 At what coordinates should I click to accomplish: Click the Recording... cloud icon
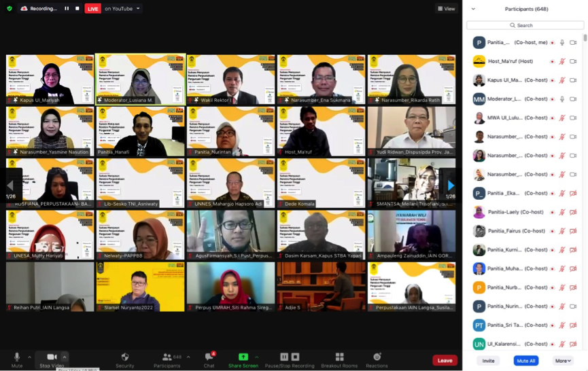24,8
